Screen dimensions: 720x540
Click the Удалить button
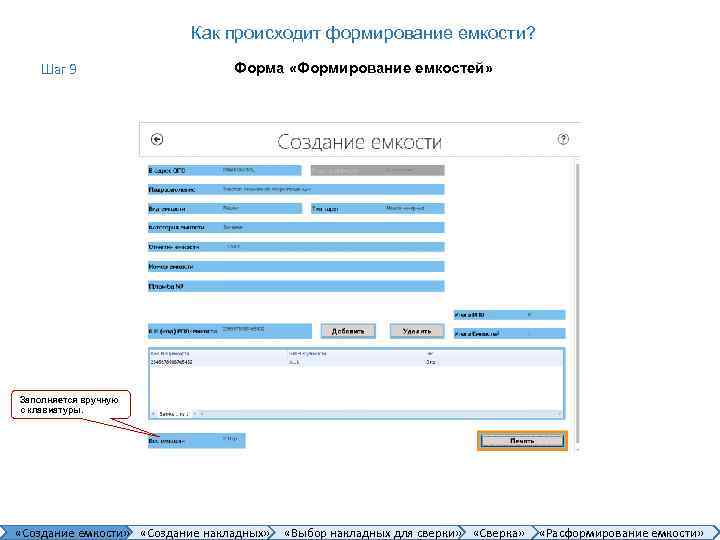coord(417,331)
